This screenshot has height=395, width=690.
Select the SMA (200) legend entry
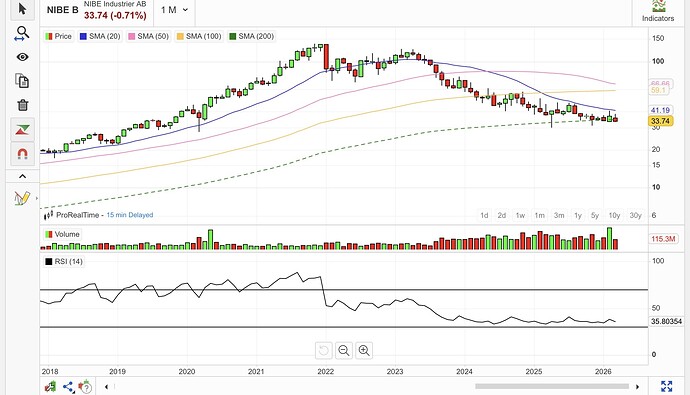click(x=252, y=36)
